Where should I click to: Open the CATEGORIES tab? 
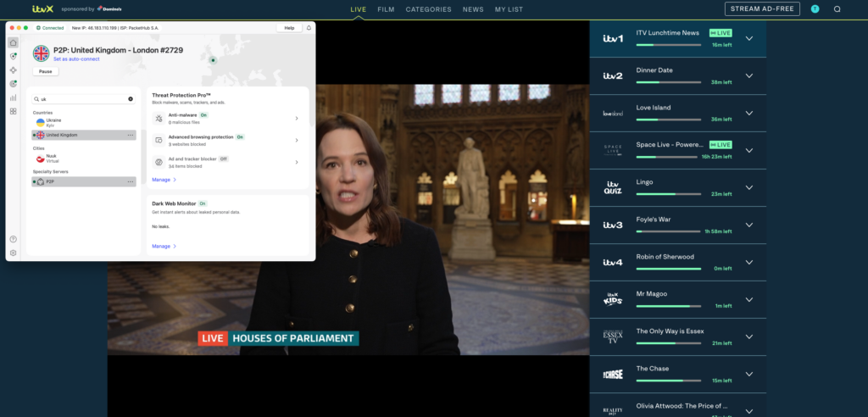[428, 9]
